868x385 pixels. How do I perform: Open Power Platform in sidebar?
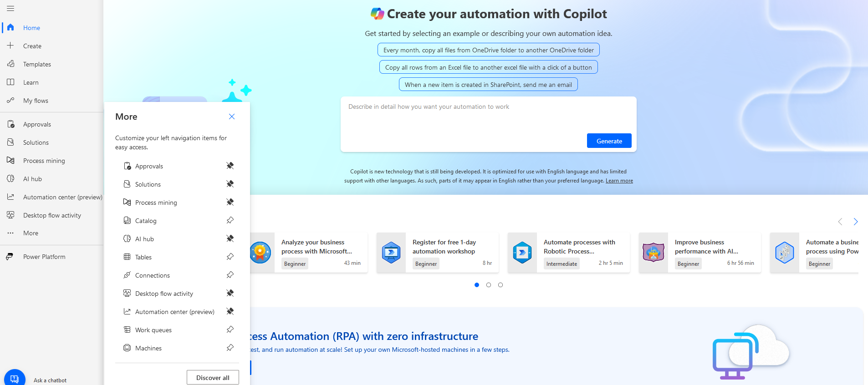44,257
